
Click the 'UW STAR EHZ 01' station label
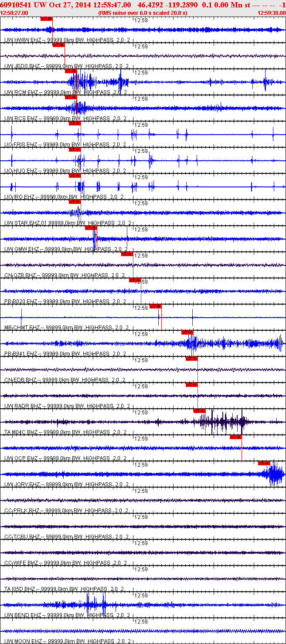tap(25, 223)
